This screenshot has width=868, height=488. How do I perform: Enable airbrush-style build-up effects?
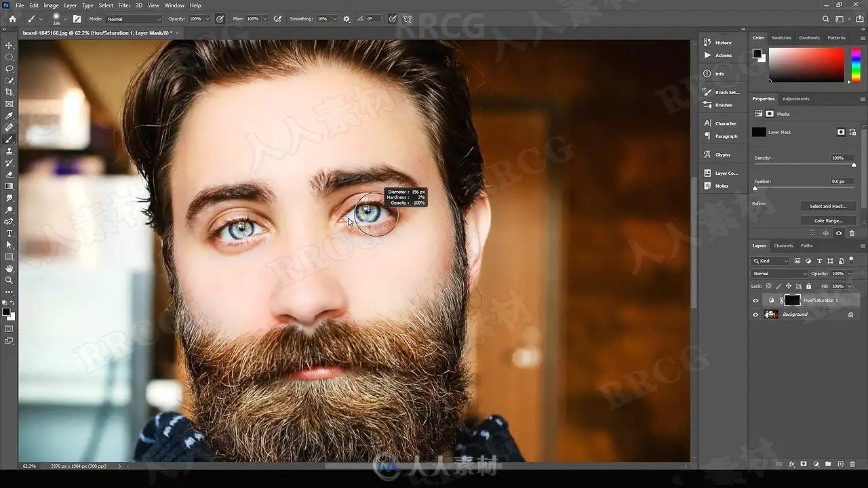277,19
